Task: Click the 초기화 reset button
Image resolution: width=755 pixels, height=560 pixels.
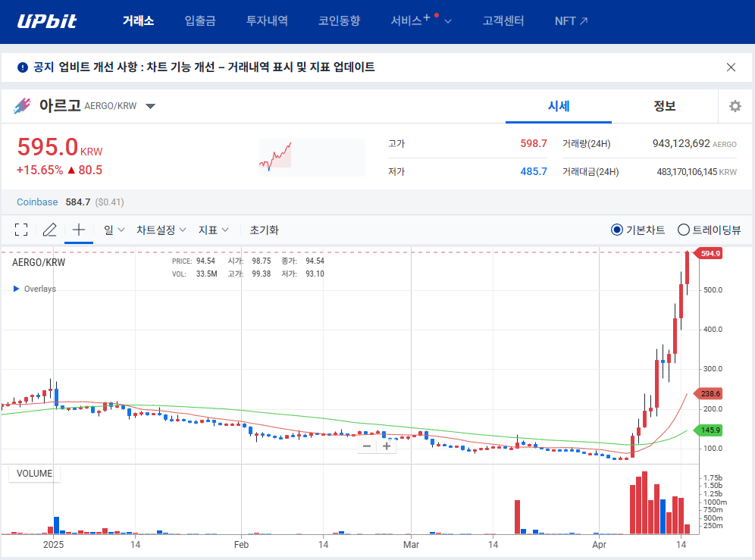Action: (x=264, y=230)
